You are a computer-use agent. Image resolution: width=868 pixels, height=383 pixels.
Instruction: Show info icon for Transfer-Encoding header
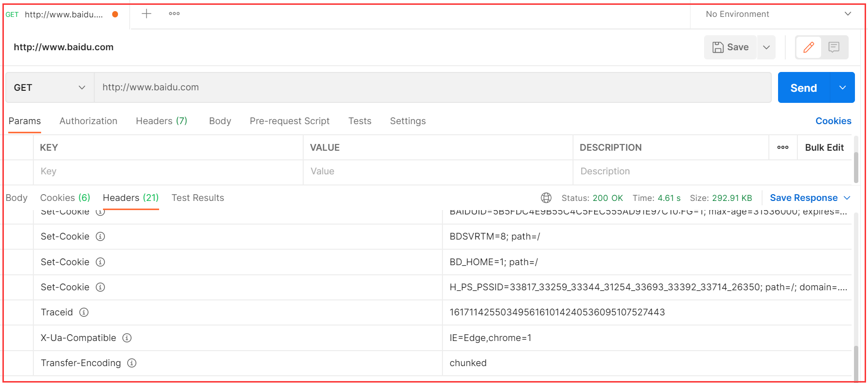point(132,363)
